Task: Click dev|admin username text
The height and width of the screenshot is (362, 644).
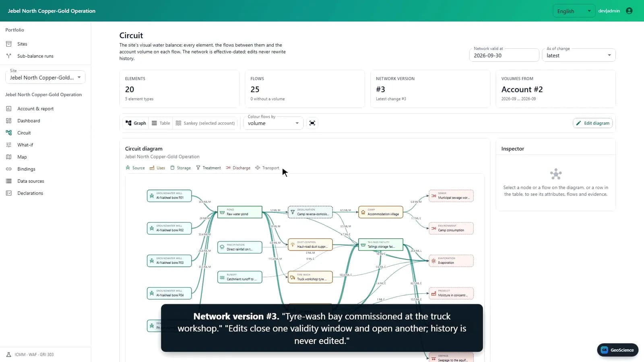Action: coord(609,11)
